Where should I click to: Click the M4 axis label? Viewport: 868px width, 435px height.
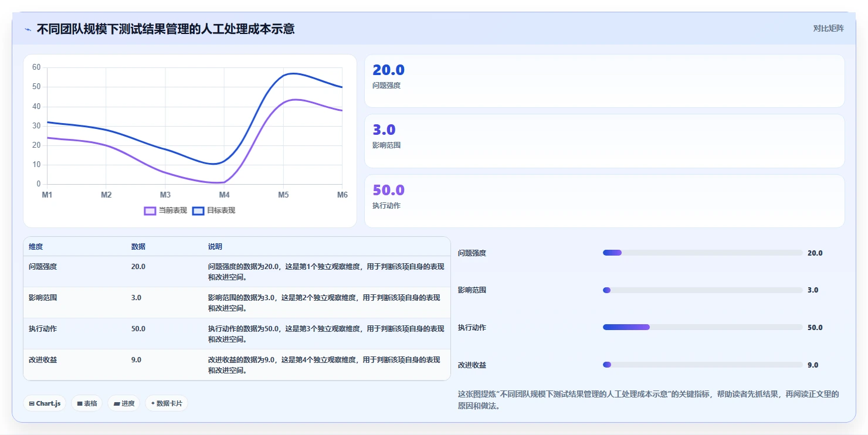(x=225, y=195)
